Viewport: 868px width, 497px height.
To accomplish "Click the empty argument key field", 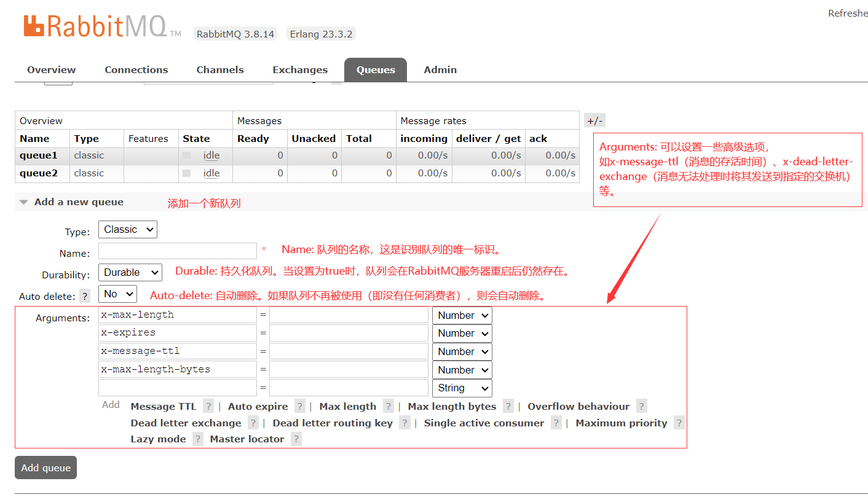I will pyautogui.click(x=178, y=388).
